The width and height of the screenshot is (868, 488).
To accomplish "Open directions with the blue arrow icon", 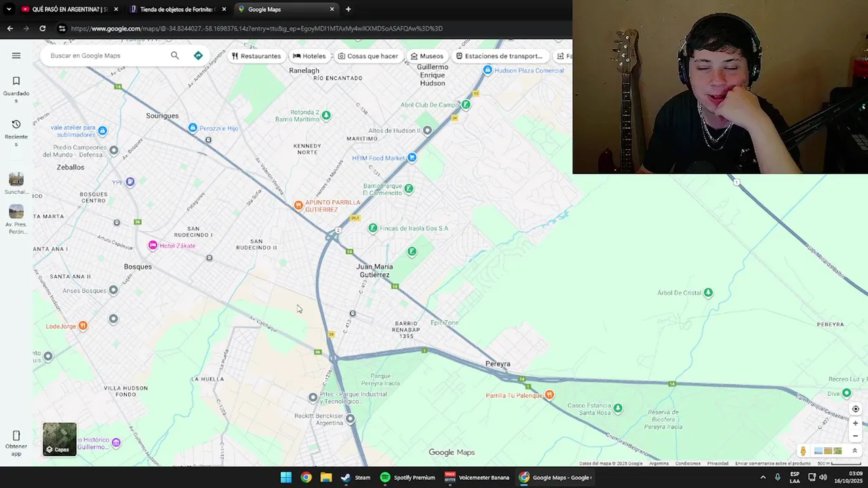I will click(x=198, y=56).
